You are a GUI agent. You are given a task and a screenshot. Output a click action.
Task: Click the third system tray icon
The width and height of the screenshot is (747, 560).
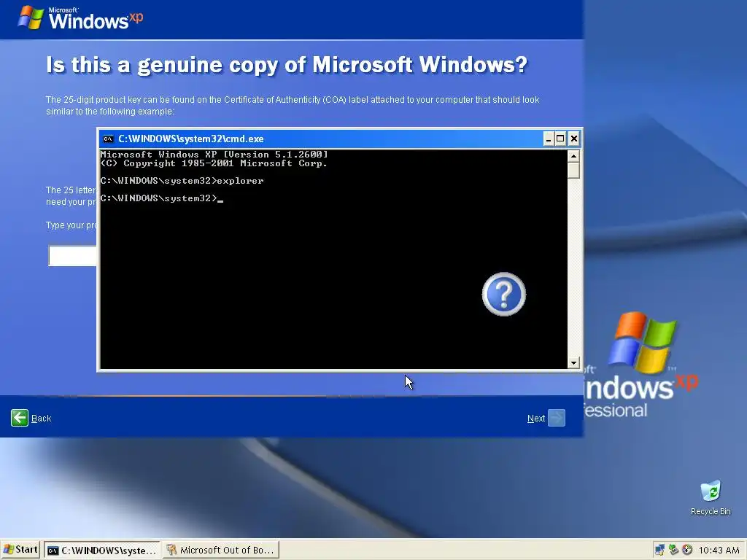point(687,550)
